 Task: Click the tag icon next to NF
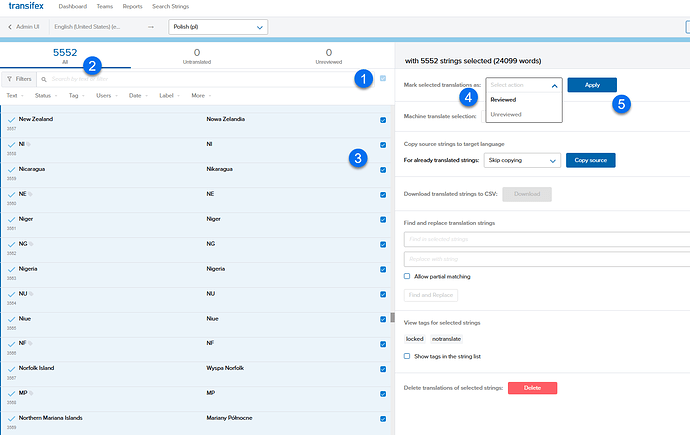30,343
